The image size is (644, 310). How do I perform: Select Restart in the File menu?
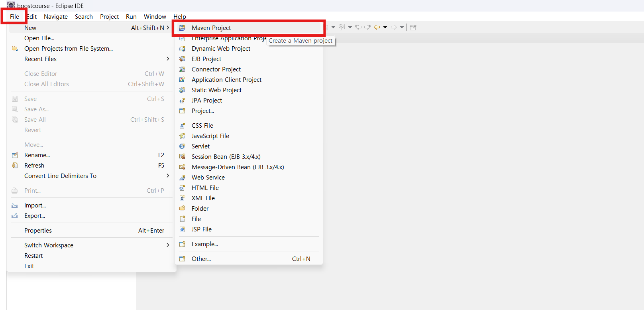(91, 256)
